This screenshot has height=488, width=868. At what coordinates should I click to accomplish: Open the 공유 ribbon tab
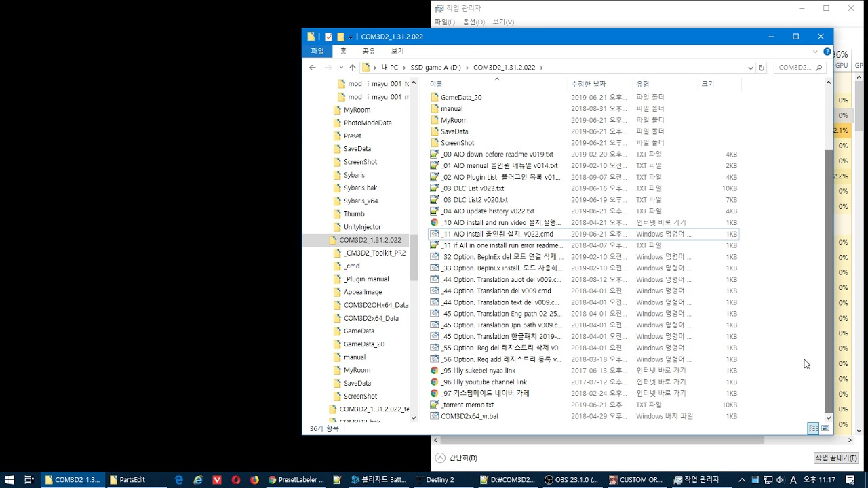(x=369, y=52)
